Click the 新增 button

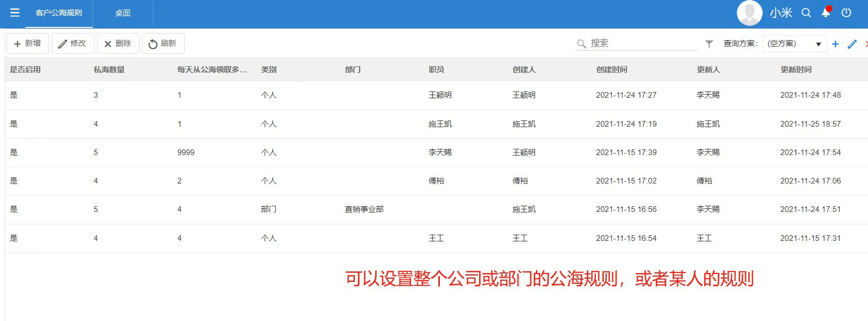[x=28, y=43]
